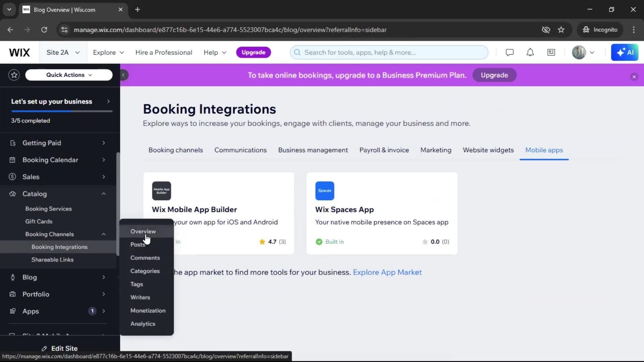View site information icon in address bar
Image resolution: width=644 pixels, height=362 pixels.
[64, 30]
